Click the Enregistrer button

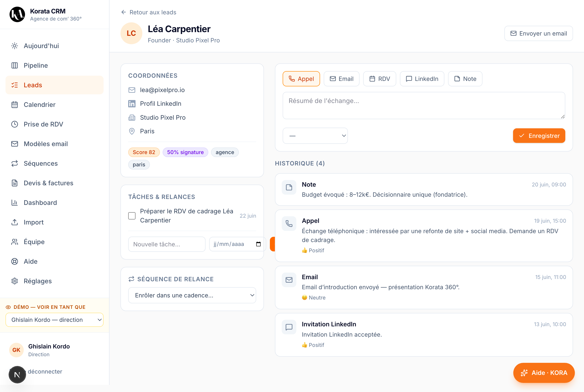point(539,136)
